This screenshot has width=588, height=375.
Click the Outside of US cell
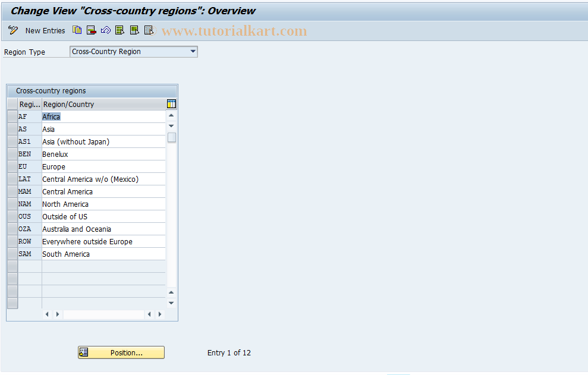[103, 216]
